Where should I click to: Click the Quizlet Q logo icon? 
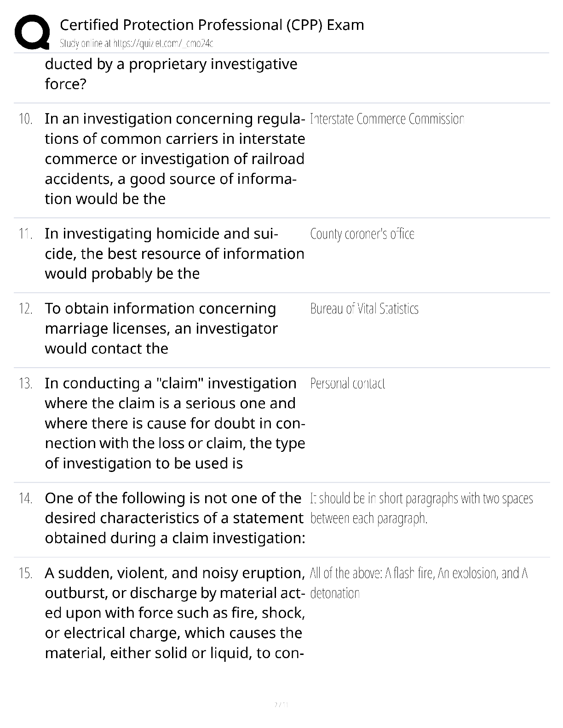[32, 32]
